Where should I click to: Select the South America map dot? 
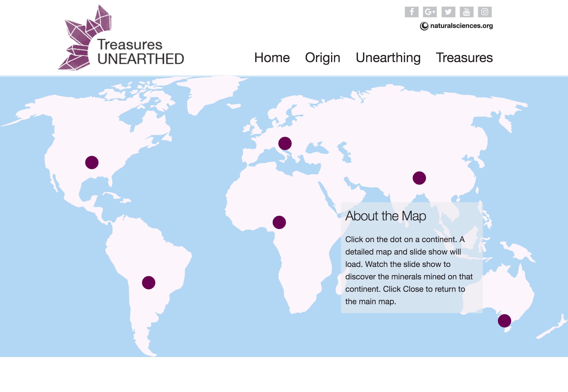click(149, 283)
